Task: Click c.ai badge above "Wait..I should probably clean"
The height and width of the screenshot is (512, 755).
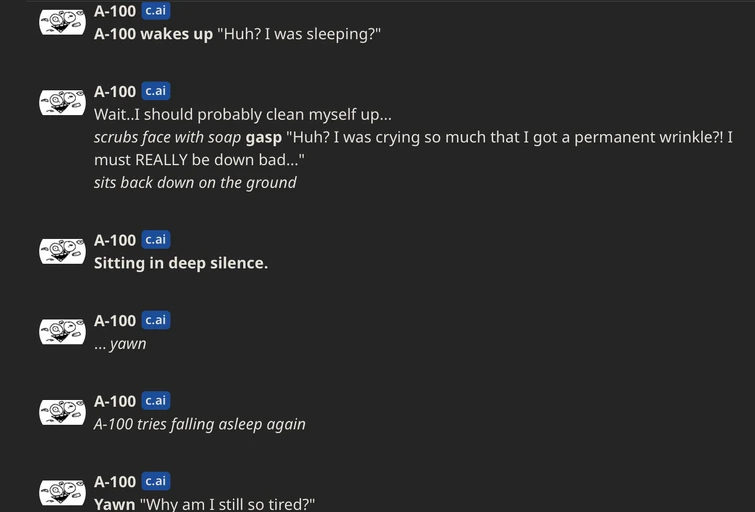Action: (x=156, y=91)
